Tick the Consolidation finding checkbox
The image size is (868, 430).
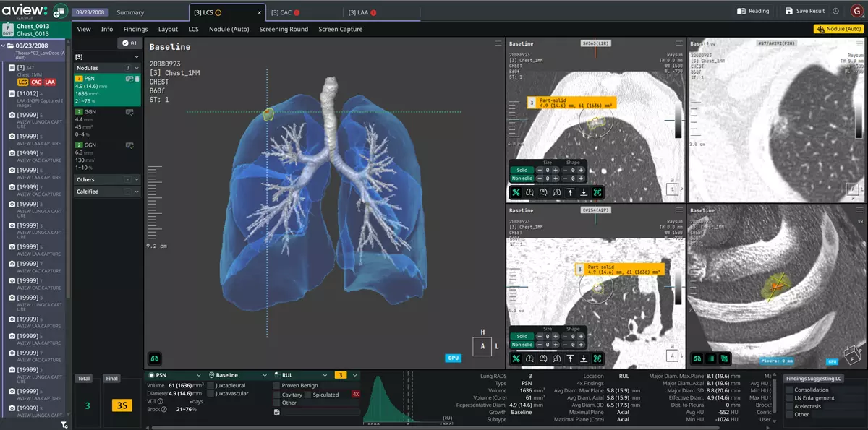coord(789,390)
